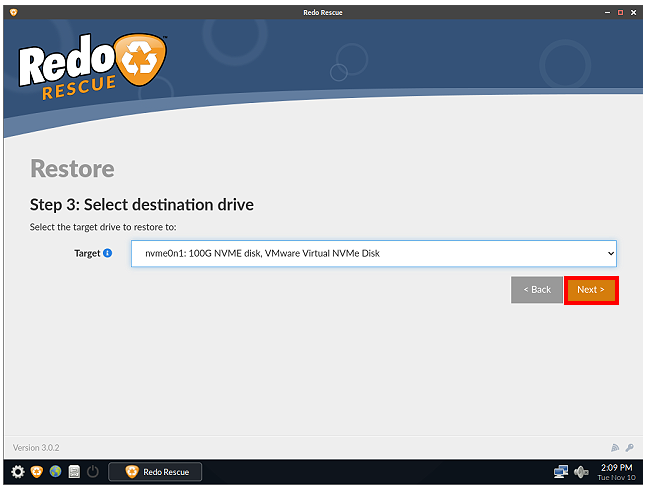Open network connections tray icon

click(561, 472)
